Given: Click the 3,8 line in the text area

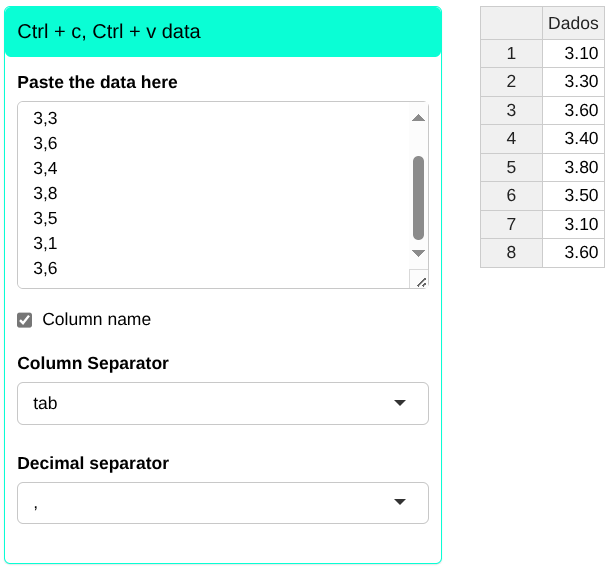Looking at the screenshot, I should tap(46, 193).
